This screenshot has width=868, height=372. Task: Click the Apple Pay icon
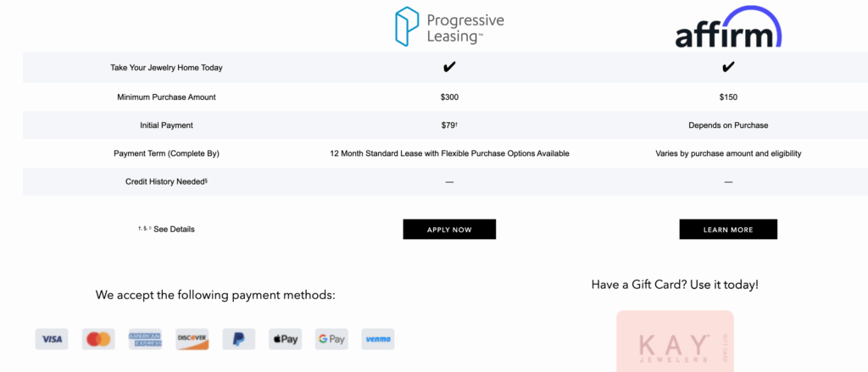286,339
